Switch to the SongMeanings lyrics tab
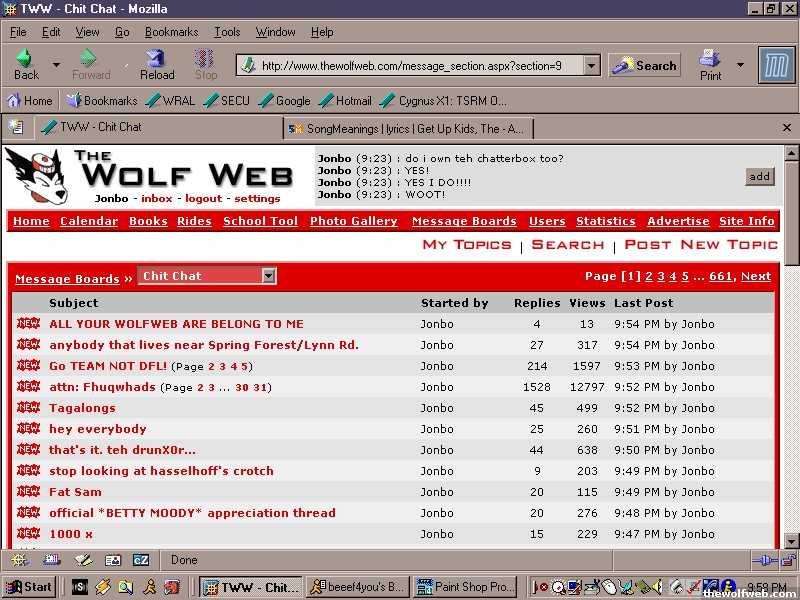This screenshot has height=600, width=800. (409, 128)
